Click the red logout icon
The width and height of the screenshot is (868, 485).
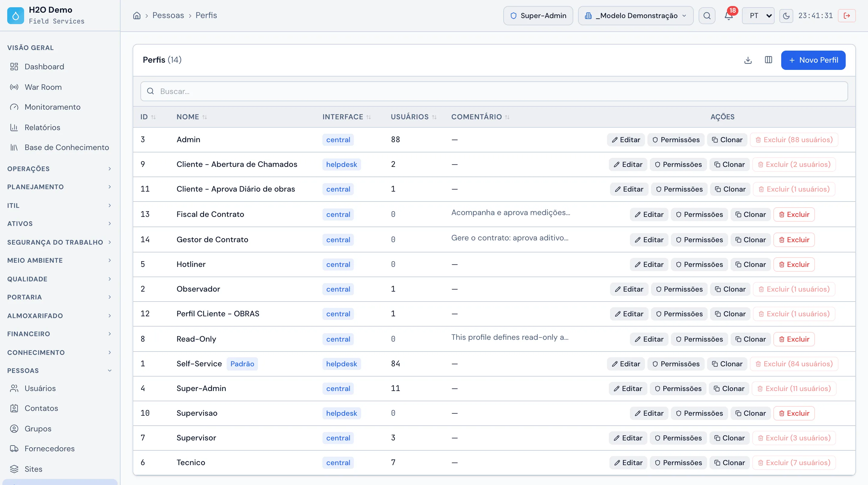coord(847,15)
